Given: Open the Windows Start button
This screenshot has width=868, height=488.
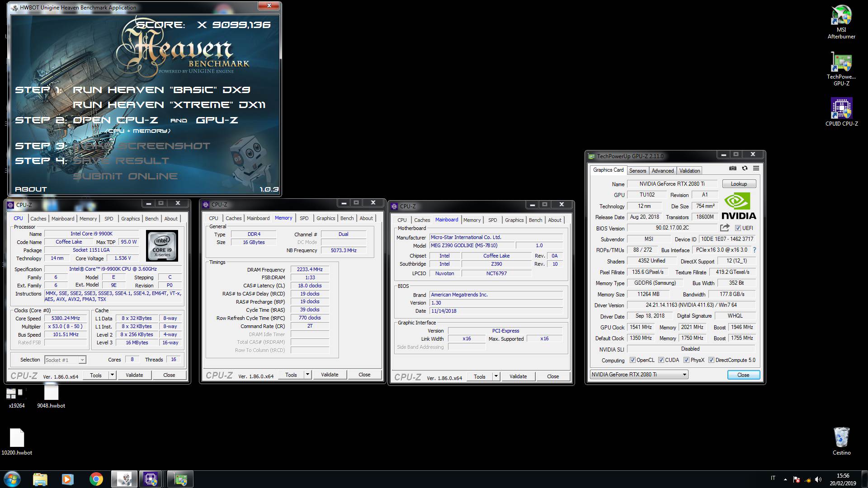Looking at the screenshot, I should tap(12, 479).
